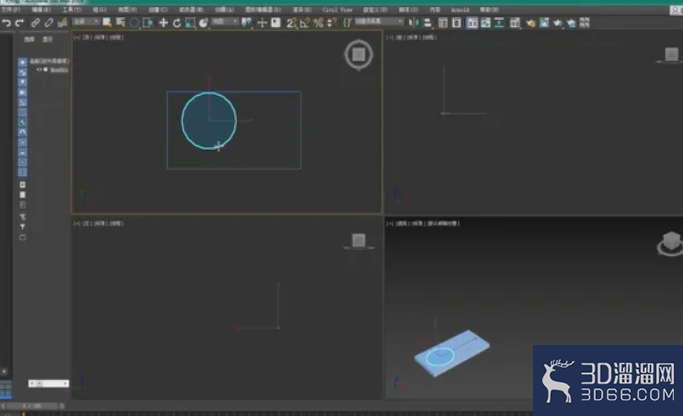
Task: Toggle the Percent Snap button
Action: tap(318, 23)
